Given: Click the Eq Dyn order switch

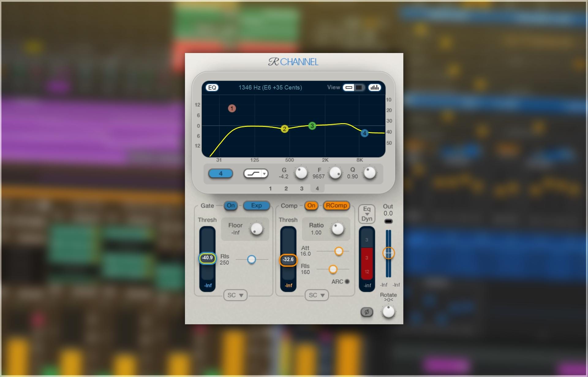Looking at the screenshot, I should click(367, 214).
